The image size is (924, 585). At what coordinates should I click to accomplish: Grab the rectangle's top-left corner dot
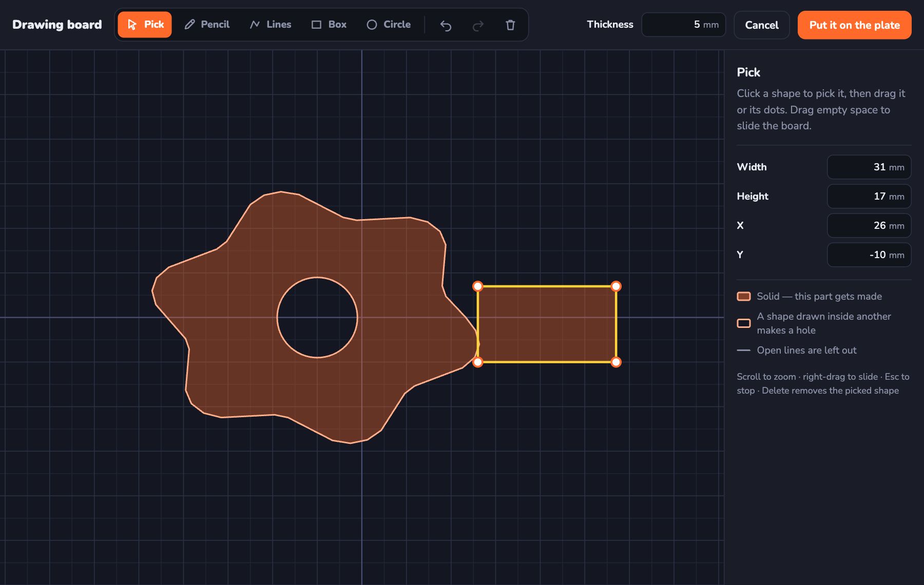[478, 286]
